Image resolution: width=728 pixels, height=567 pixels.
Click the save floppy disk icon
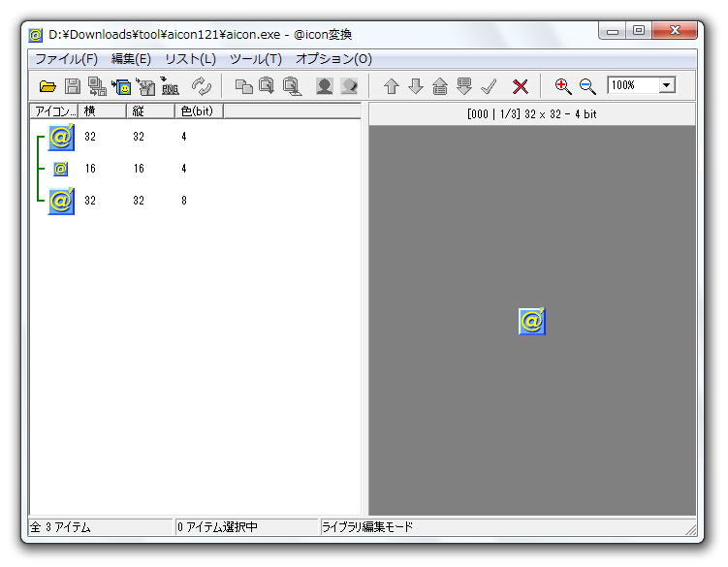tap(73, 86)
